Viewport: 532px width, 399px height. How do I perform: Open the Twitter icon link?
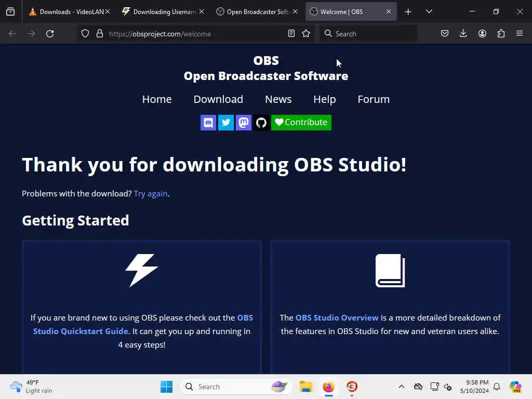226,123
